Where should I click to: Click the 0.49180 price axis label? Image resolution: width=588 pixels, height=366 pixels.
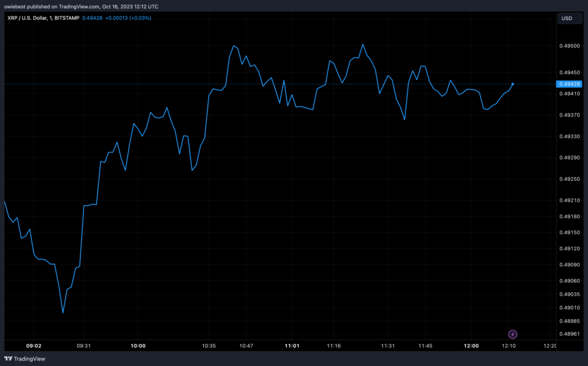click(x=569, y=216)
